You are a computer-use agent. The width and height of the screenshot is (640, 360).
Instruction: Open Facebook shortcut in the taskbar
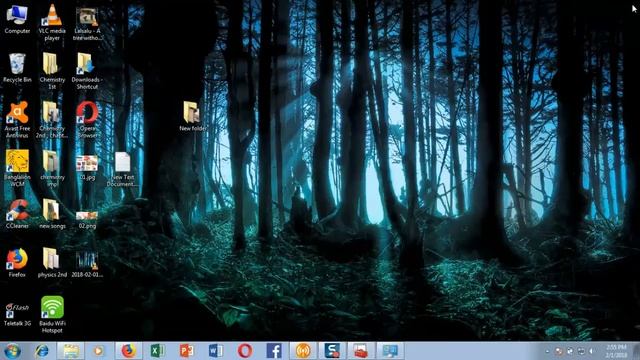[273, 351]
